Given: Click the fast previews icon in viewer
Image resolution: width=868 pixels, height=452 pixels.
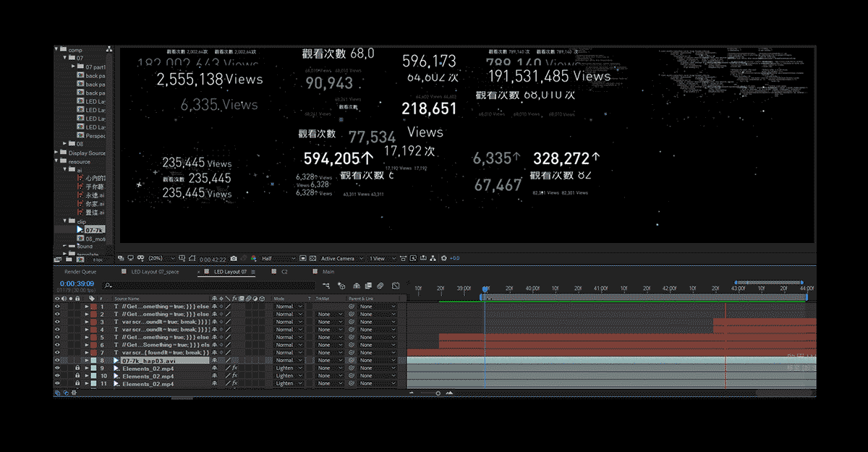Looking at the screenshot, I should (x=413, y=258).
